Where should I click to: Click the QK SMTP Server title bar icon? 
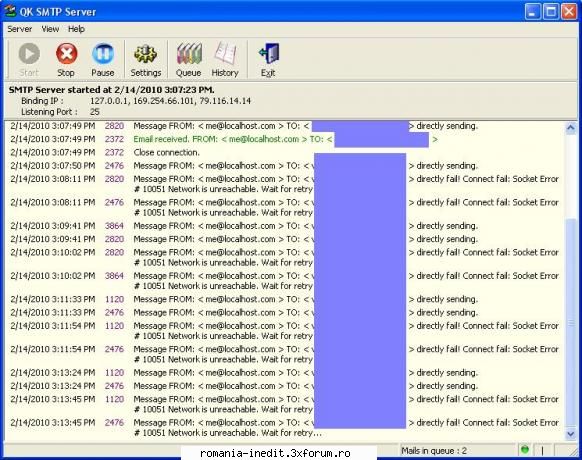[x=10, y=11]
